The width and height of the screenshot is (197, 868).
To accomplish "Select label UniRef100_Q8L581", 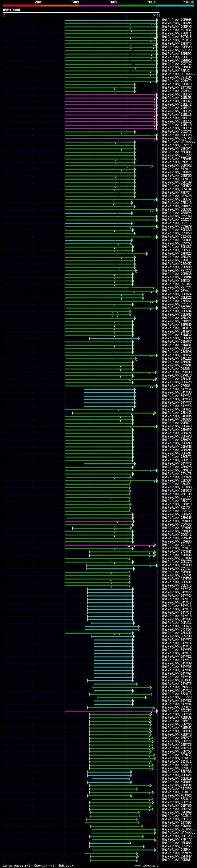I will (x=177, y=210).
